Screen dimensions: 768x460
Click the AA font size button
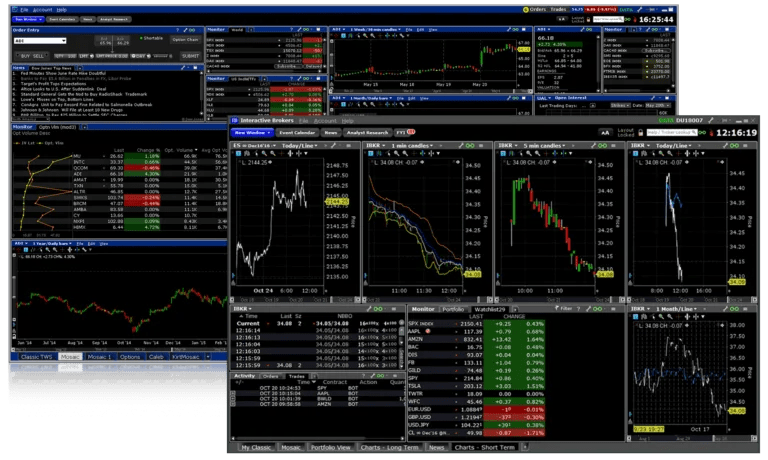(605, 133)
